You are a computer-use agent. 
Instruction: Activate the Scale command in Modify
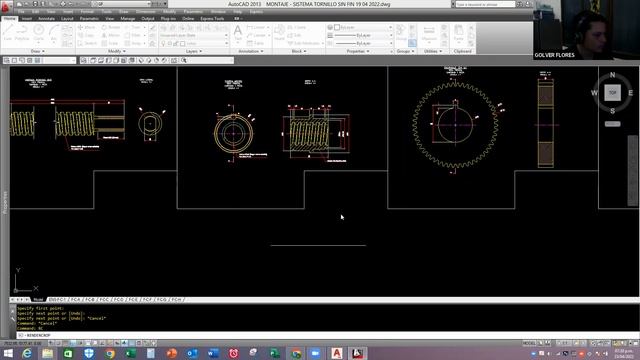pos(110,43)
